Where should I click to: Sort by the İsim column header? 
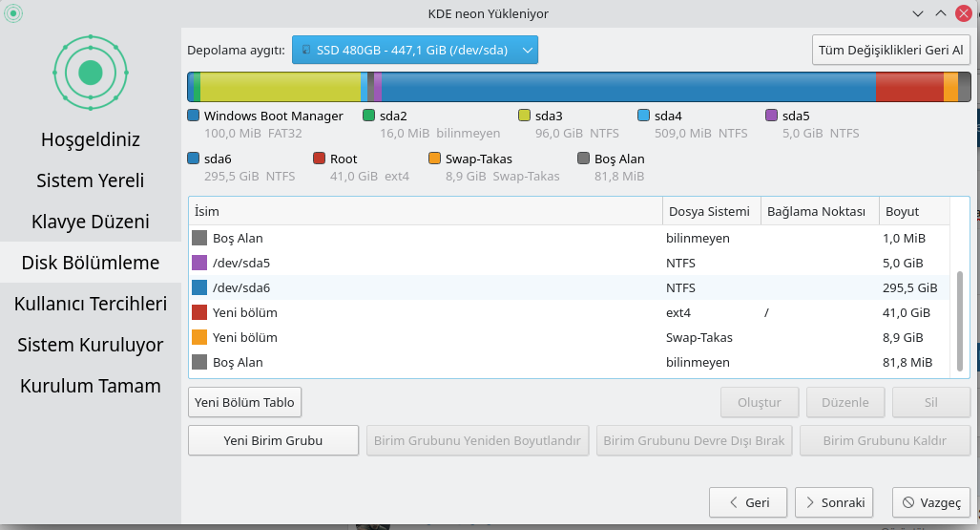(425, 211)
